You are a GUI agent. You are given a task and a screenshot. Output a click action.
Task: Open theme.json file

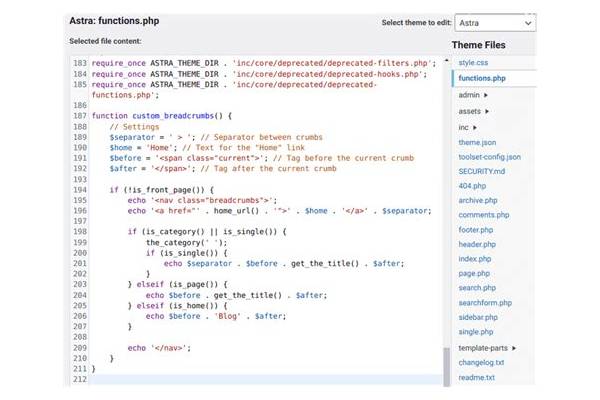[477, 142]
